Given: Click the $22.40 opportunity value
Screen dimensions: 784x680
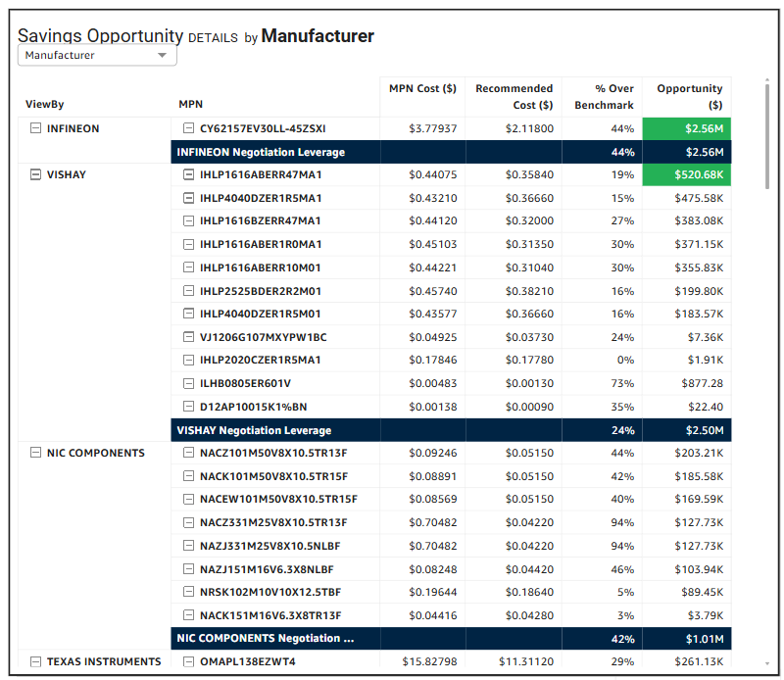Looking at the screenshot, I should (x=706, y=407).
